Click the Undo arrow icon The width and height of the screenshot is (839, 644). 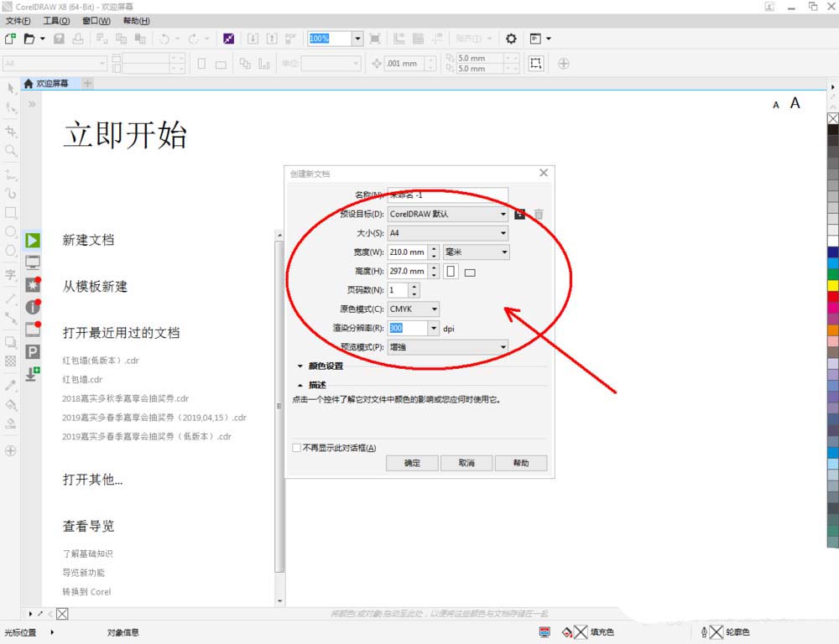[164, 39]
